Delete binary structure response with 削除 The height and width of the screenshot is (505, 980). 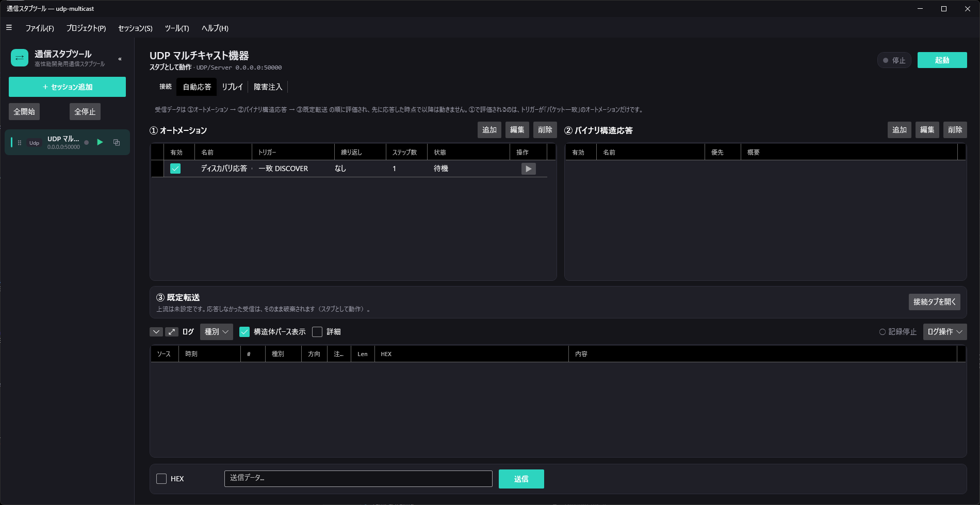955,130
